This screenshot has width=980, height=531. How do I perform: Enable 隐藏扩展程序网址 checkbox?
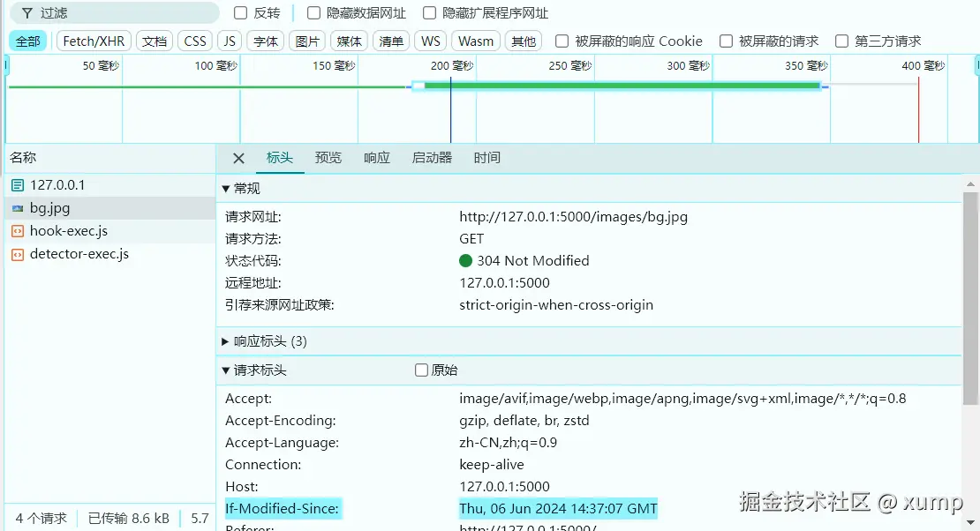[x=429, y=13]
